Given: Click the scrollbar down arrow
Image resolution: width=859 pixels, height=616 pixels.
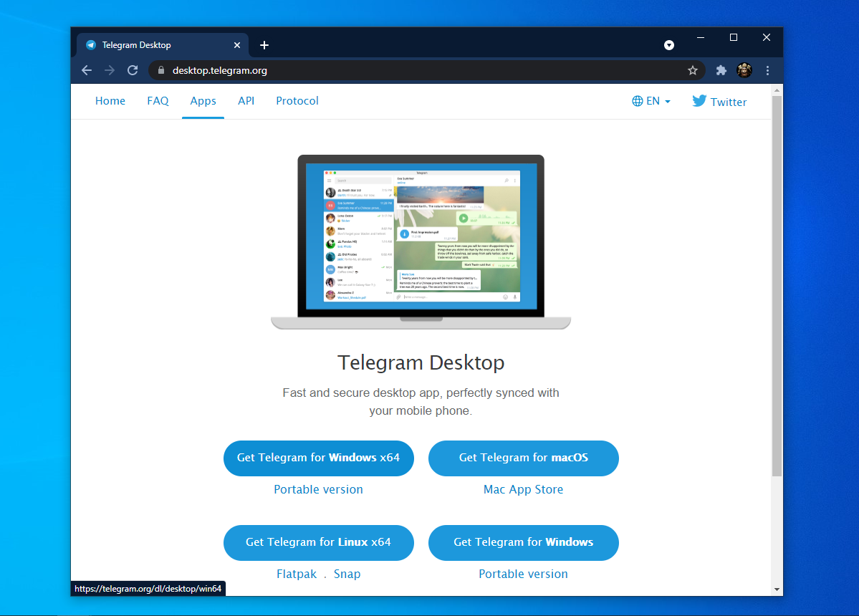Looking at the screenshot, I should pyautogui.click(x=777, y=589).
